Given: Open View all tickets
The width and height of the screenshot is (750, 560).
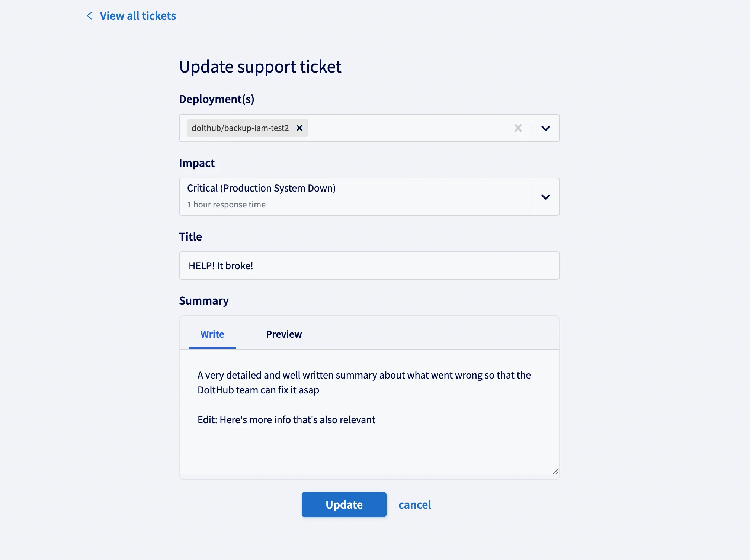Looking at the screenshot, I should (137, 16).
